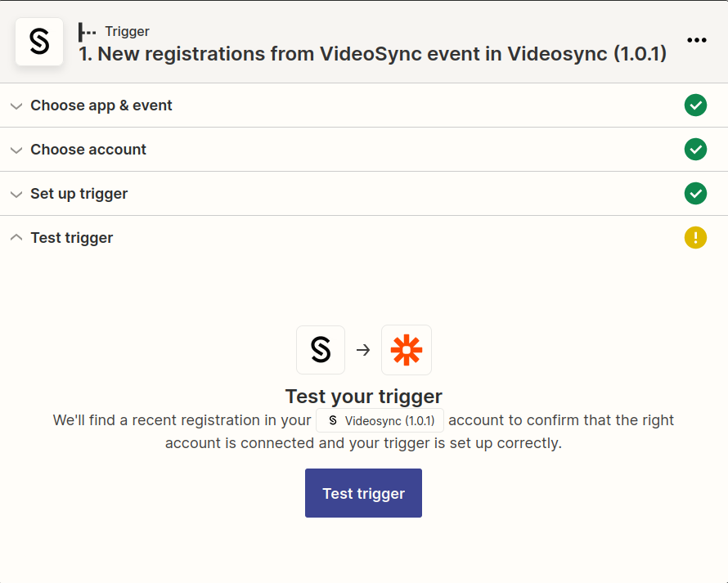Select the Videosync icon above Test your trigger
Viewport: 728px width, 583px height.
[x=321, y=350]
